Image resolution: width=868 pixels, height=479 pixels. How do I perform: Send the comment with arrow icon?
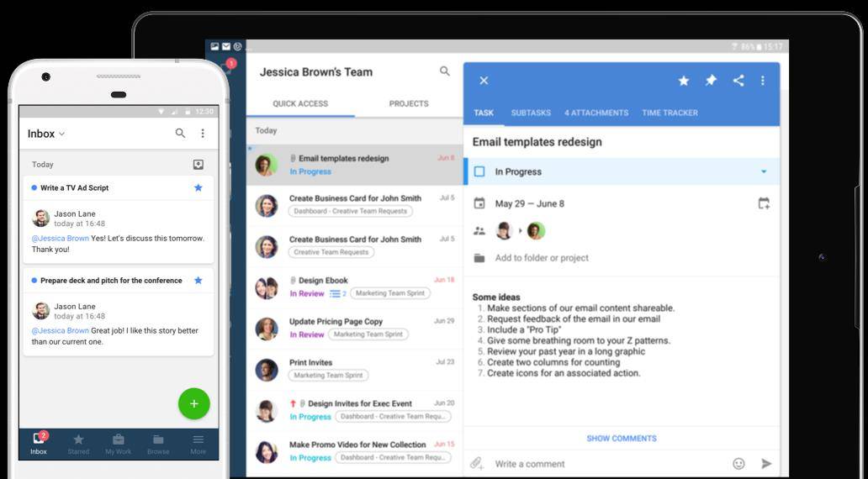tap(766, 464)
